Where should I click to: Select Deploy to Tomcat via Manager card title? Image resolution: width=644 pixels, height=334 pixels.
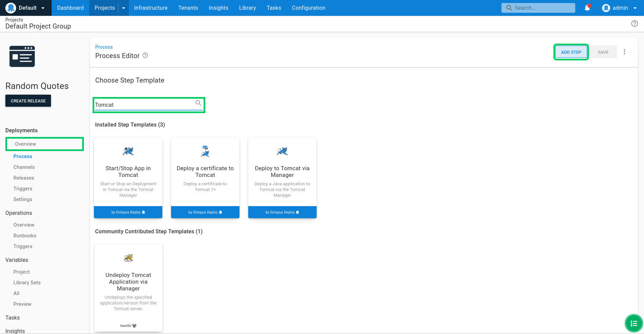(282, 172)
